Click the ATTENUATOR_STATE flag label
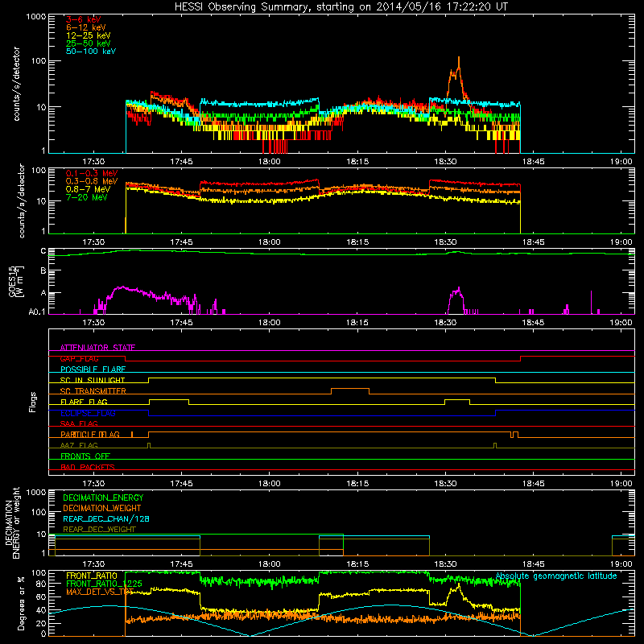The width and height of the screenshot is (644, 644). 97,348
